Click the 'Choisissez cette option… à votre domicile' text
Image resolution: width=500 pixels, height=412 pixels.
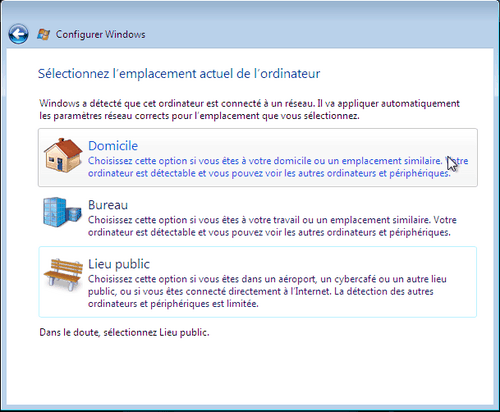click(x=278, y=161)
